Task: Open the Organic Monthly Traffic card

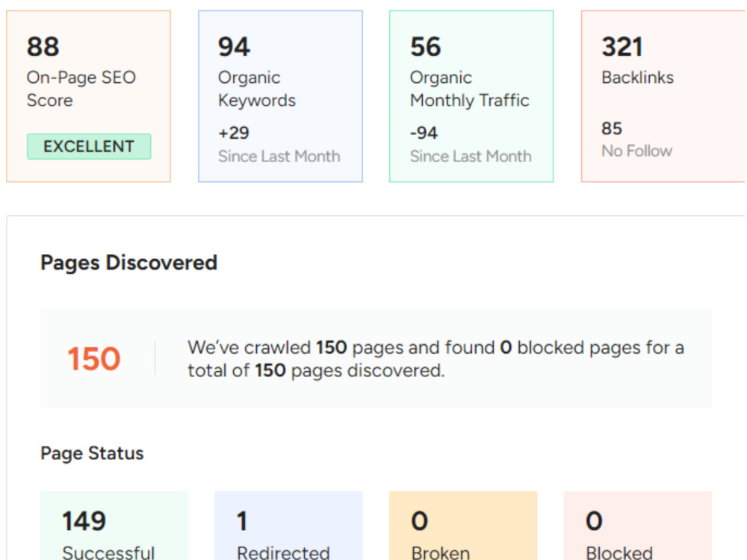Action: pyautogui.click(x=471, y=96)
